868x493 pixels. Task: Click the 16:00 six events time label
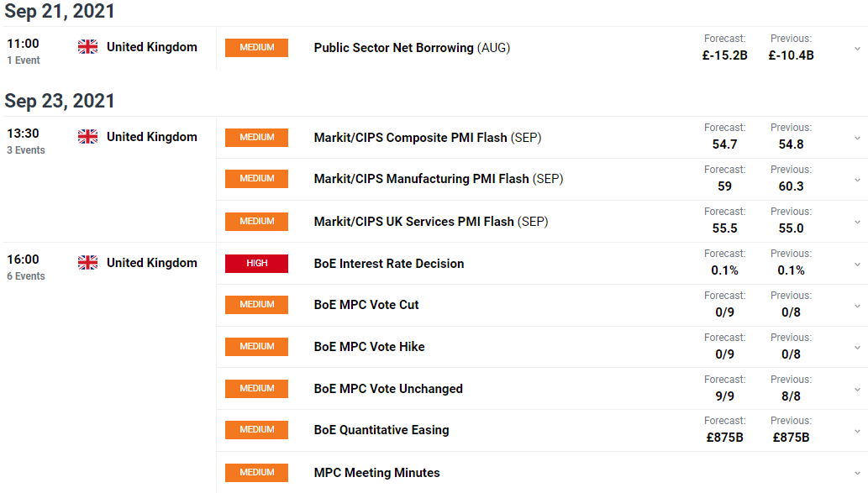[x=25, y=267]
